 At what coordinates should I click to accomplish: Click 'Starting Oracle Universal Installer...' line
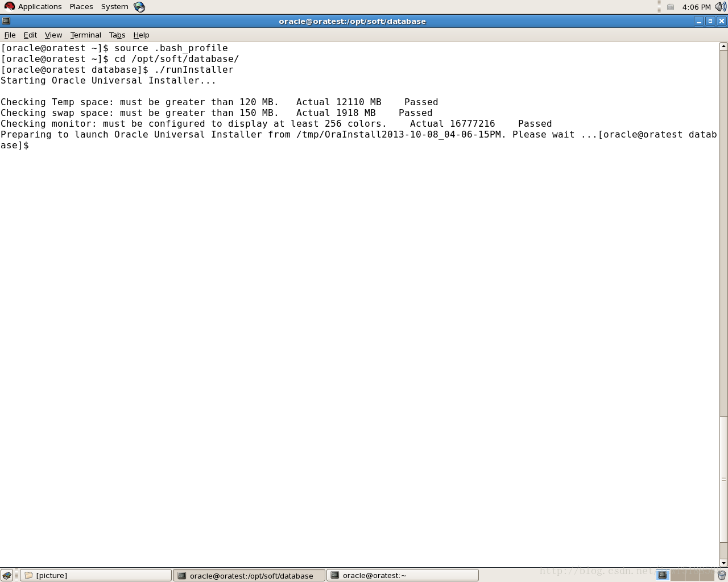(x=109, y=81)
